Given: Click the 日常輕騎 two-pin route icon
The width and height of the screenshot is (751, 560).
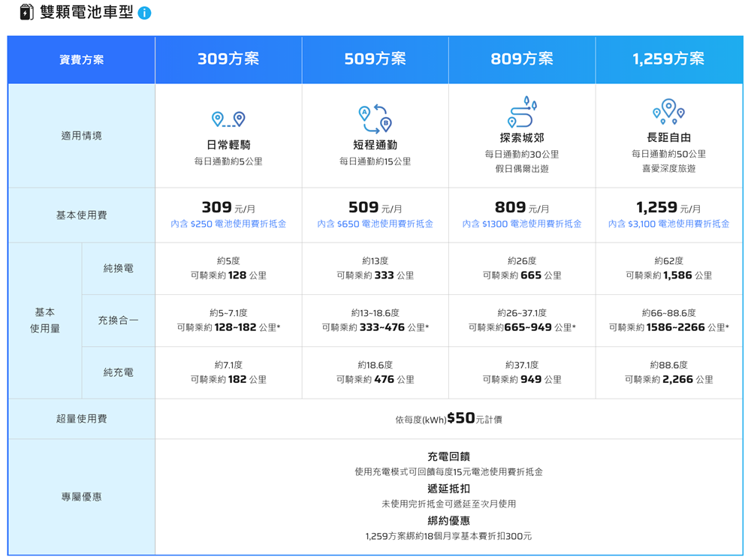Looking at the screenshot, I should click(x=228, y=119).
